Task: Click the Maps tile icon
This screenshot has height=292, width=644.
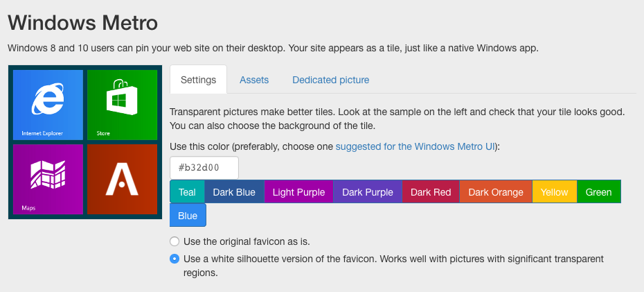Action: click(x=48, y=174)
